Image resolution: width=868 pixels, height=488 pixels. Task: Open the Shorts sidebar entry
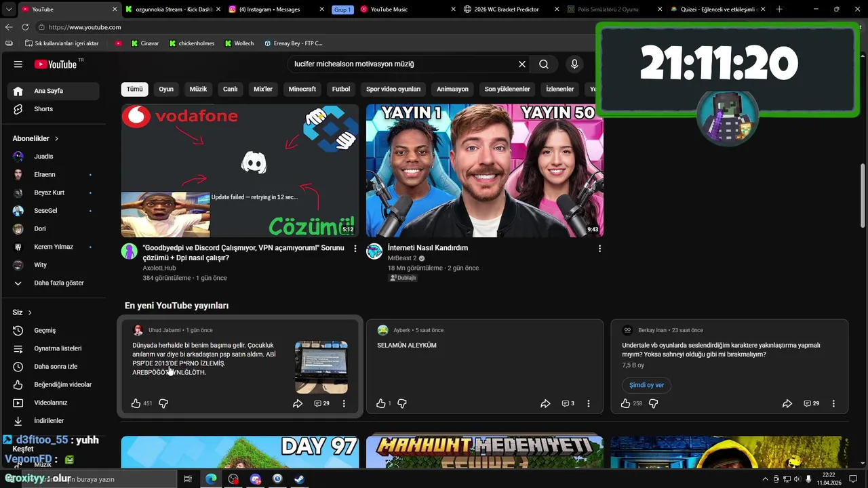pyautogui.click(x=54, y=109)
